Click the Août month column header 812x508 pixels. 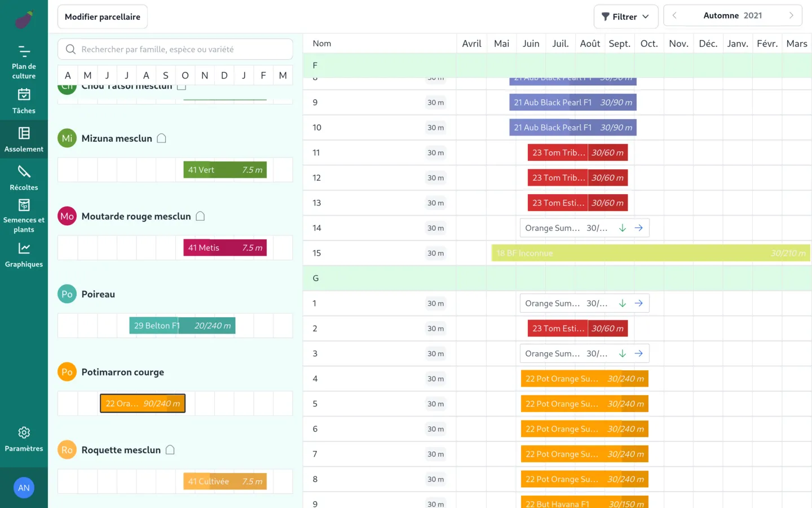(x=590, y=43)
